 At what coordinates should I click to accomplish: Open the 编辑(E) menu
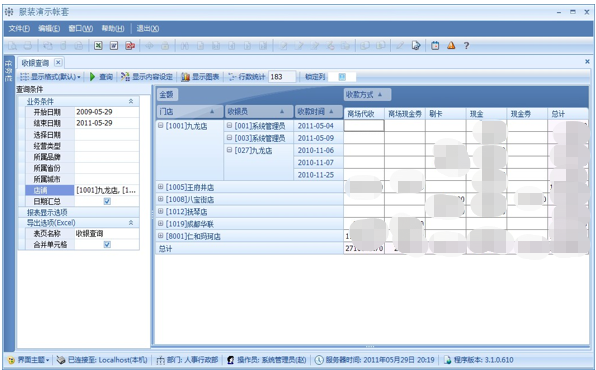click(x=49, y=29)
